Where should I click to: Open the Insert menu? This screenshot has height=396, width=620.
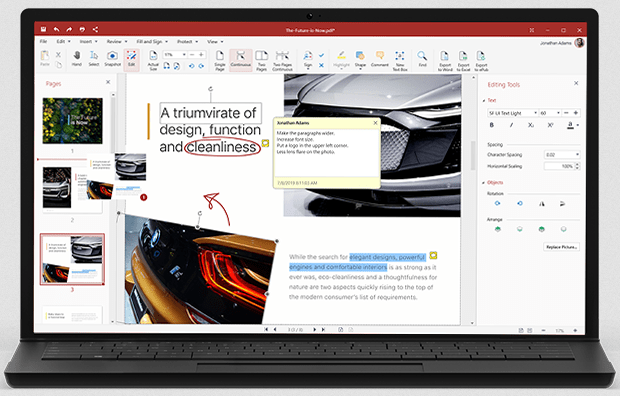(x=89, y=42)
